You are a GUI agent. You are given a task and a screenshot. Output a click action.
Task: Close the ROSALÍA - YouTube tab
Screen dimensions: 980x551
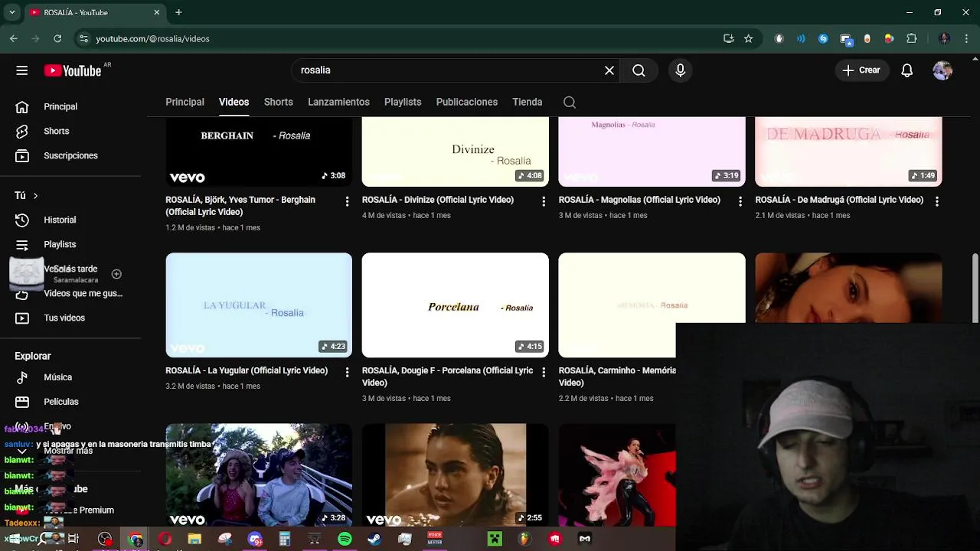coord(157,12)
